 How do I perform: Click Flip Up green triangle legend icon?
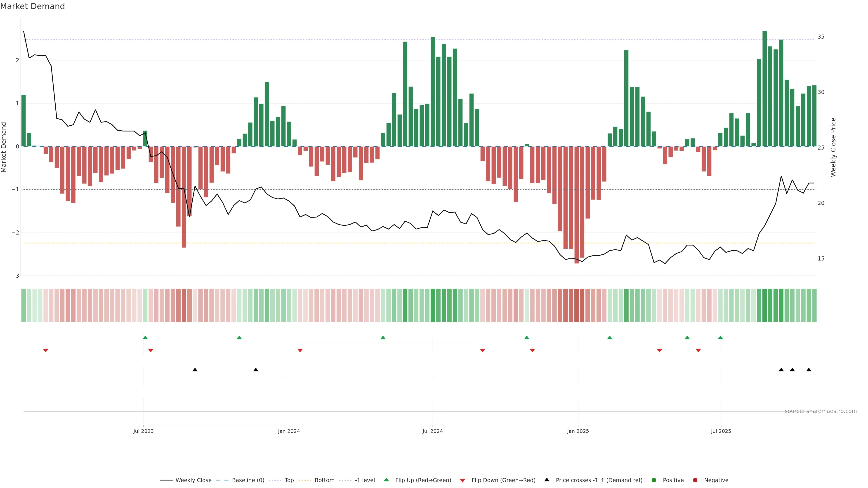tap(387, 480)
